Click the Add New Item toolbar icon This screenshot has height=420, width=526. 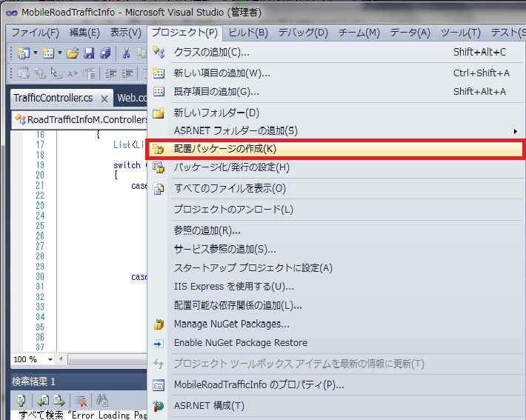48,53
